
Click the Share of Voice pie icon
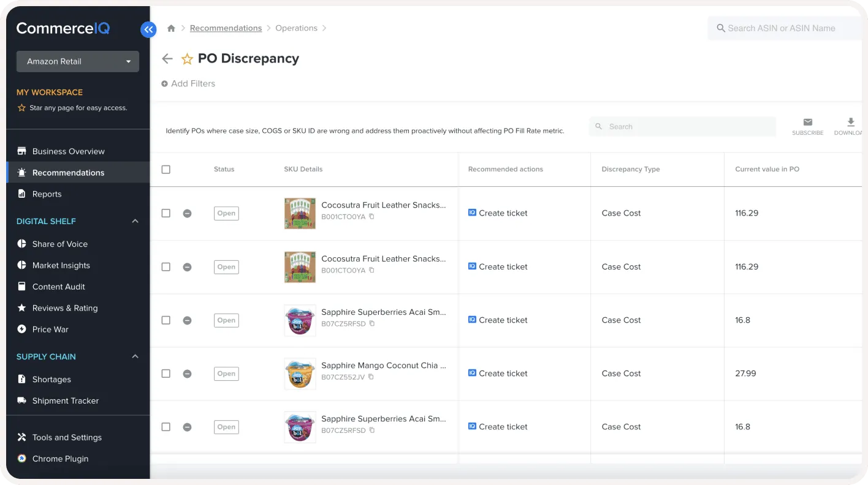[x=22, y=244]
